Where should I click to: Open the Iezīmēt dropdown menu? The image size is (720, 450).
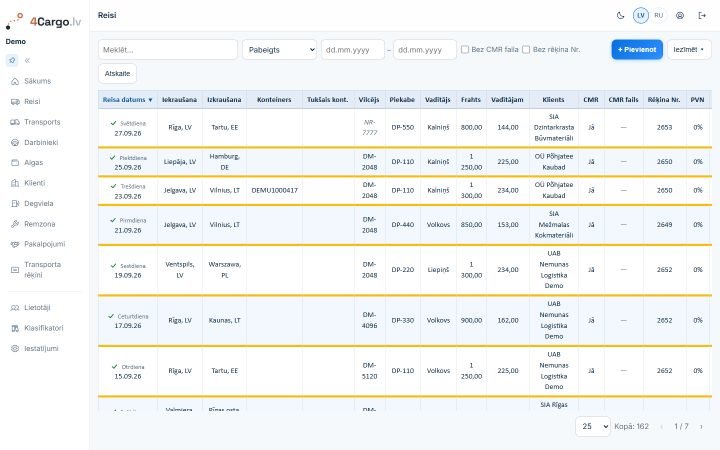(689, 50)
